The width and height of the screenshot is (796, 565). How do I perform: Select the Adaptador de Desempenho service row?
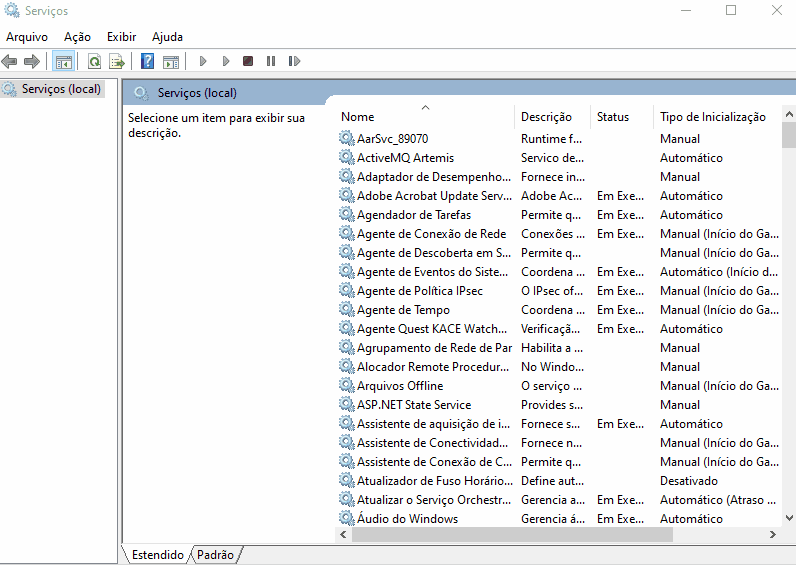(559, 177)
